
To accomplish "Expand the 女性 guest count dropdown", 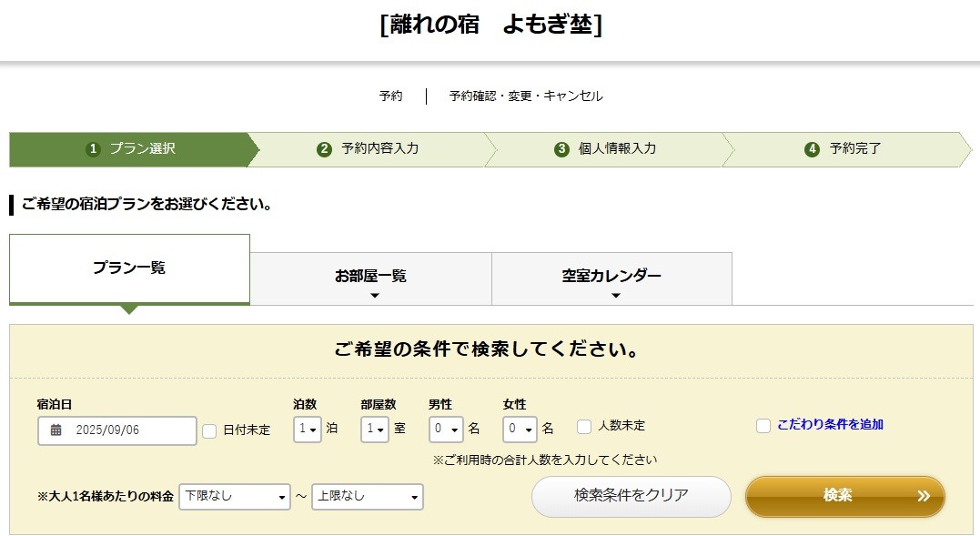I will [520, 429].
